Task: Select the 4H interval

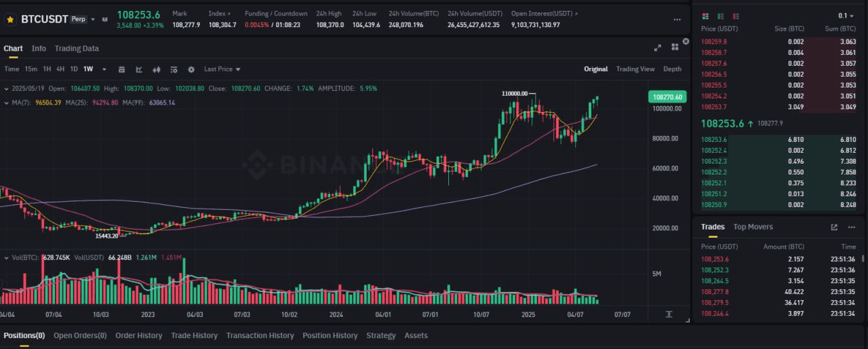Action: click(x=60, y=69)
